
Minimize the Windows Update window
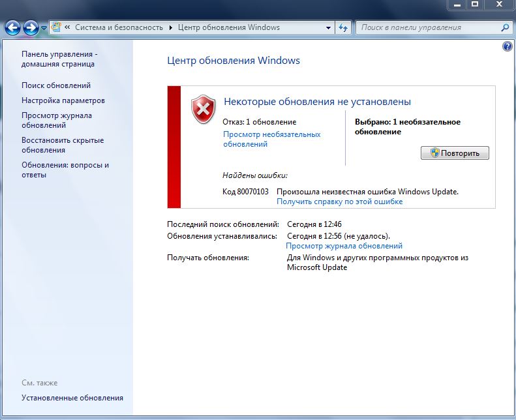coord(457,5)
